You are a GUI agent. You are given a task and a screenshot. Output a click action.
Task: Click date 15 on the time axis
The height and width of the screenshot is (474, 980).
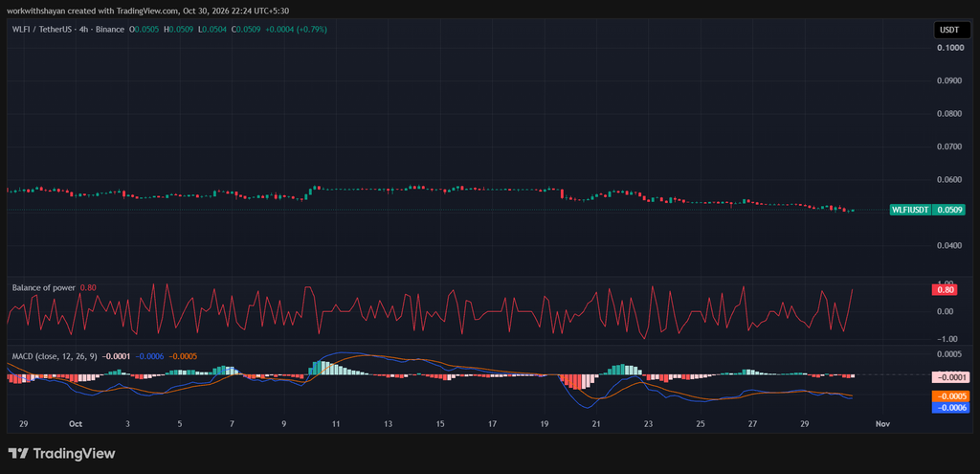click(x=440, y=424)
